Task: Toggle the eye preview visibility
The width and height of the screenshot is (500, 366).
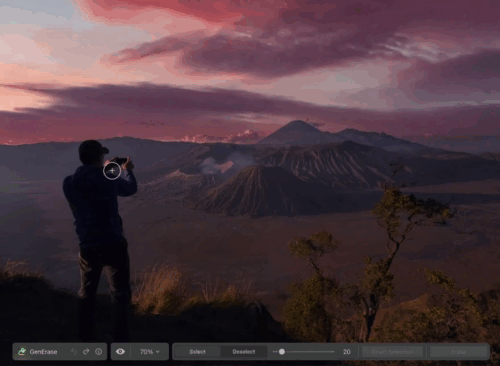Action: (x=120, y=352)
